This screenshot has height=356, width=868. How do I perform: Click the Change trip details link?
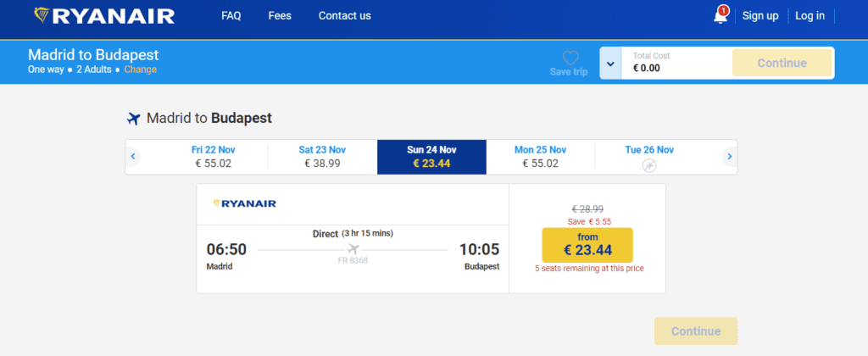pyautogui.click(x=140, y=70)
